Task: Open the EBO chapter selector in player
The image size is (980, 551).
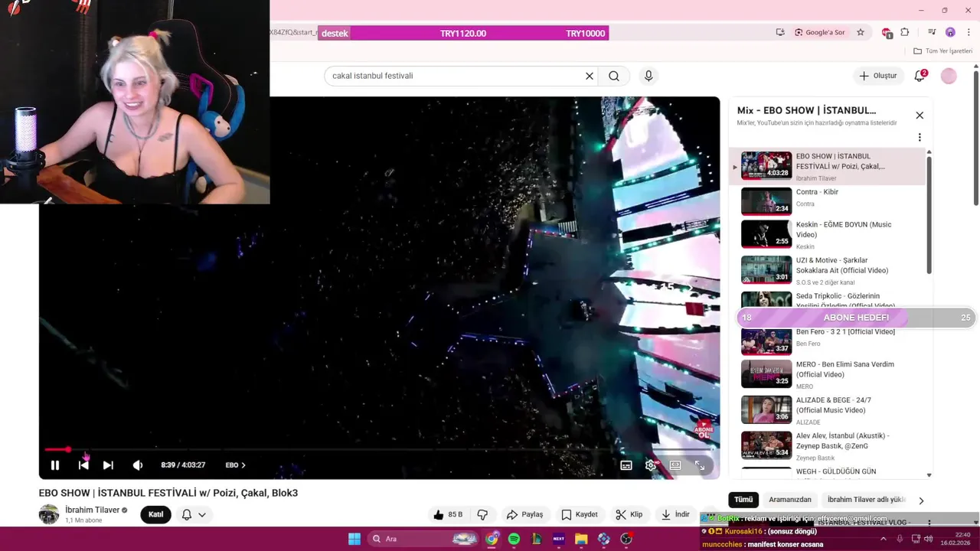Action: coord(235,465)
